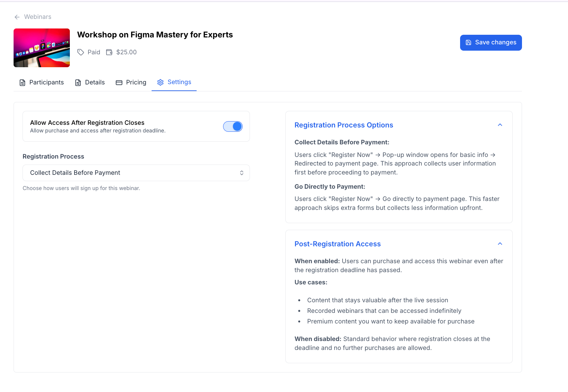Collapse the Registration Process Options panel
568x392 pixels.
coord(500,125)
